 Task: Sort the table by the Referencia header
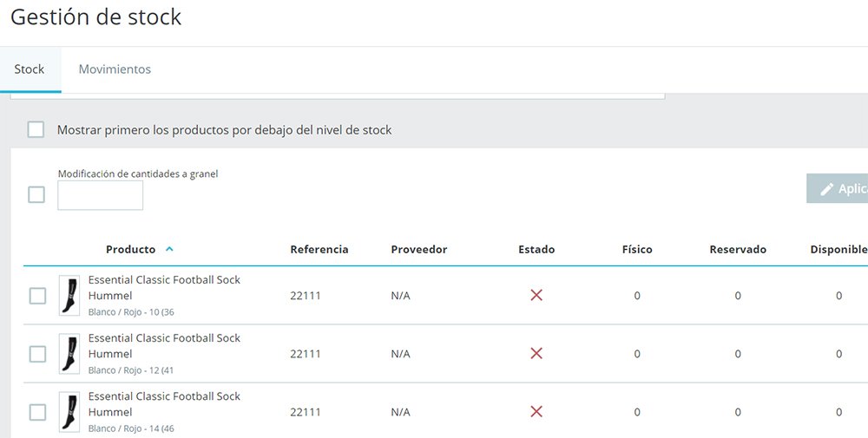pos(319,250)
